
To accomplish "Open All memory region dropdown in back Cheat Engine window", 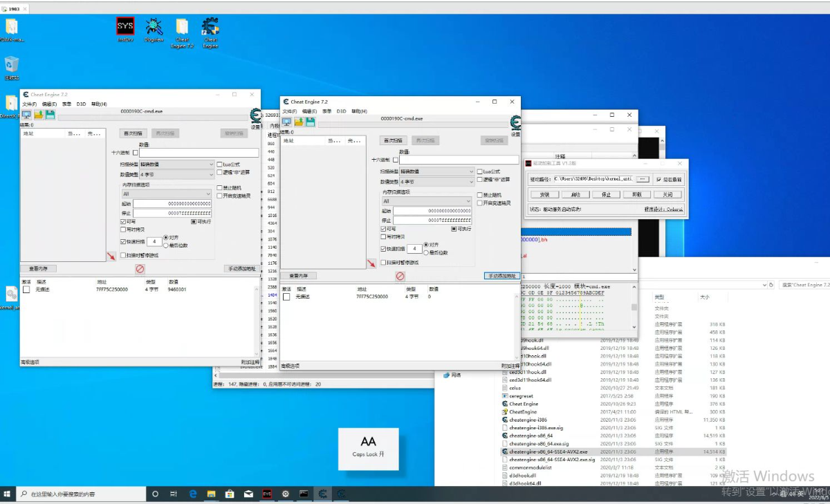I will pyautogui.click(x=167, y=194).
